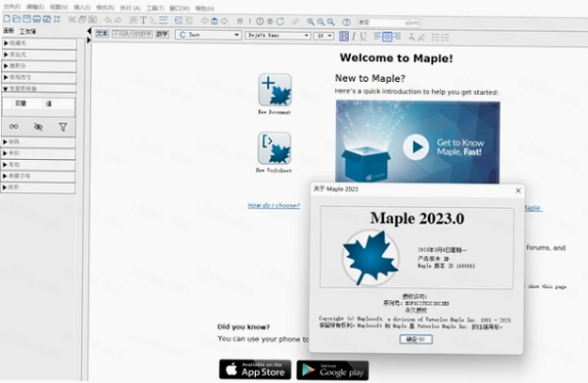Open the 编辑(E) menu
Viewport: 588px width, 383px height.
(35, 7)
